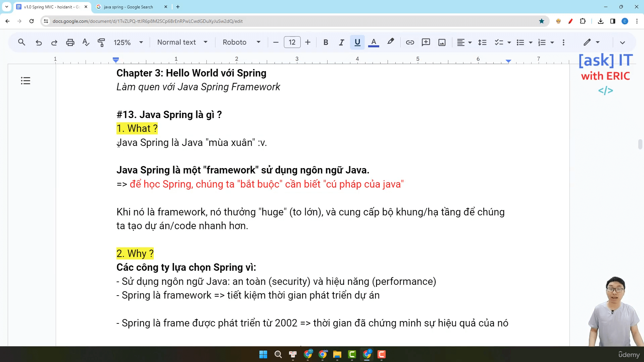
Task: Open the Windows Start menu
Action: [x=263, y=354]
